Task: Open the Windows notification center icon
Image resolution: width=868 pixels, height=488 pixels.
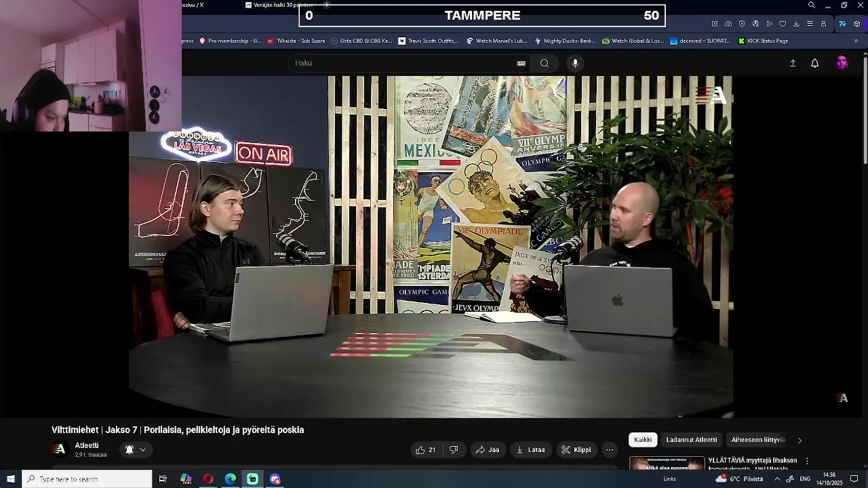Action: pyautogui.click(x=854, y=479)
